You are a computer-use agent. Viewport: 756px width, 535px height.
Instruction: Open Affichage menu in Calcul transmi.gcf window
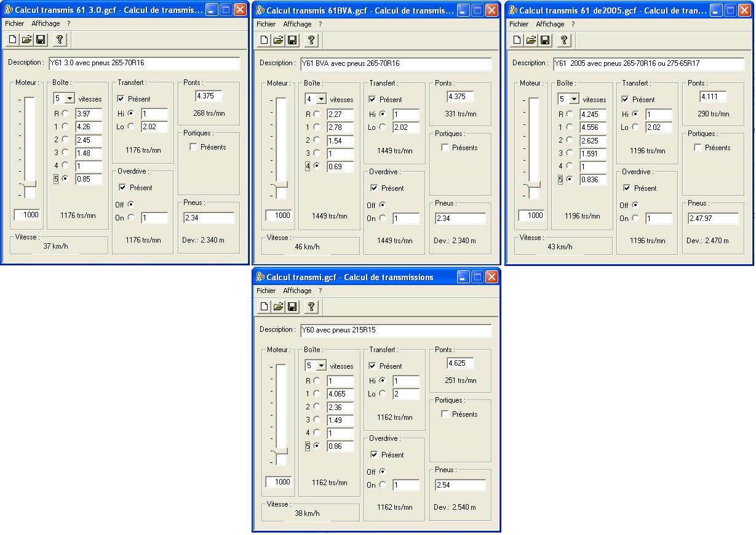tap(297, 291)
